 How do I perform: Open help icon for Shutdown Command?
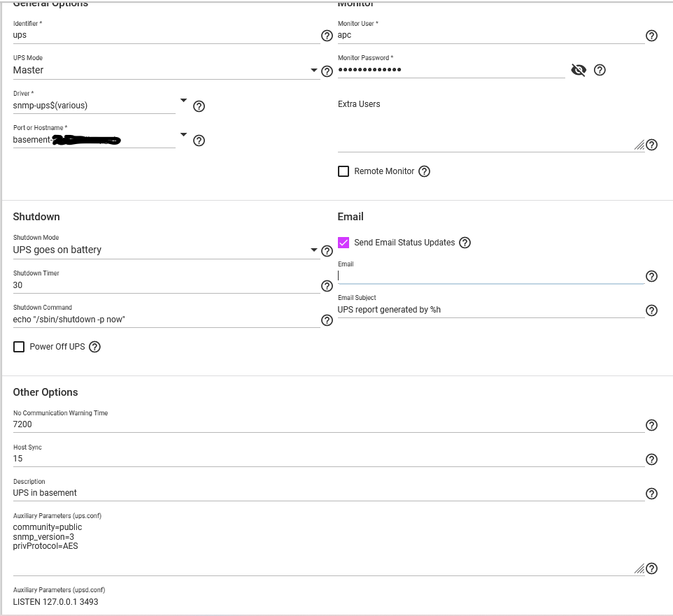coord(327,320)
